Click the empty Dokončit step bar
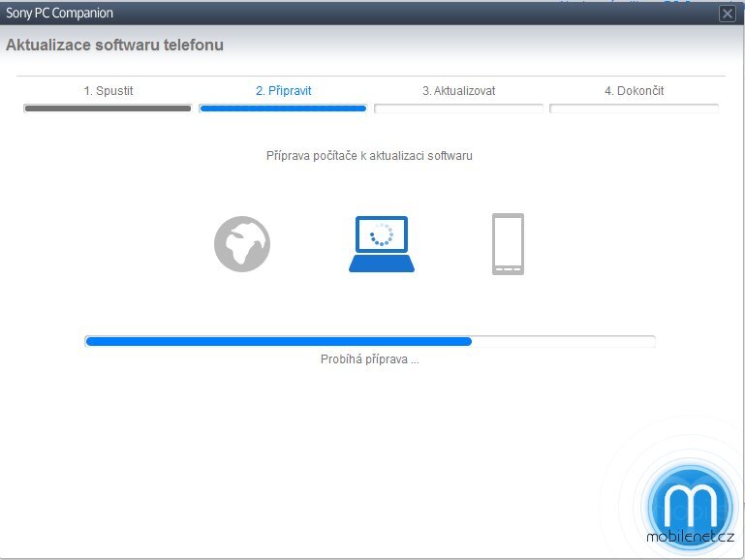The height and width of the screenshot is (560, 745). coord(634,109)
